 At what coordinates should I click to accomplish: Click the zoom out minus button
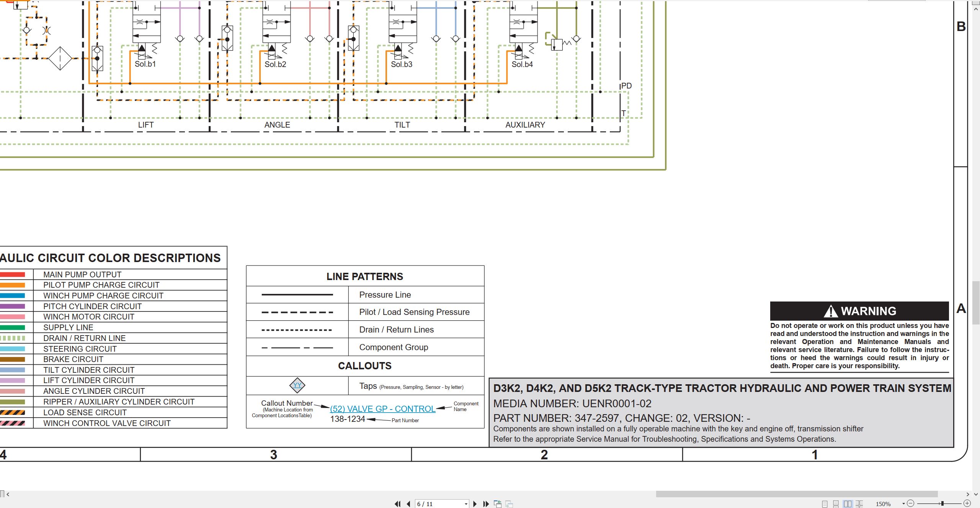point(911,503)
